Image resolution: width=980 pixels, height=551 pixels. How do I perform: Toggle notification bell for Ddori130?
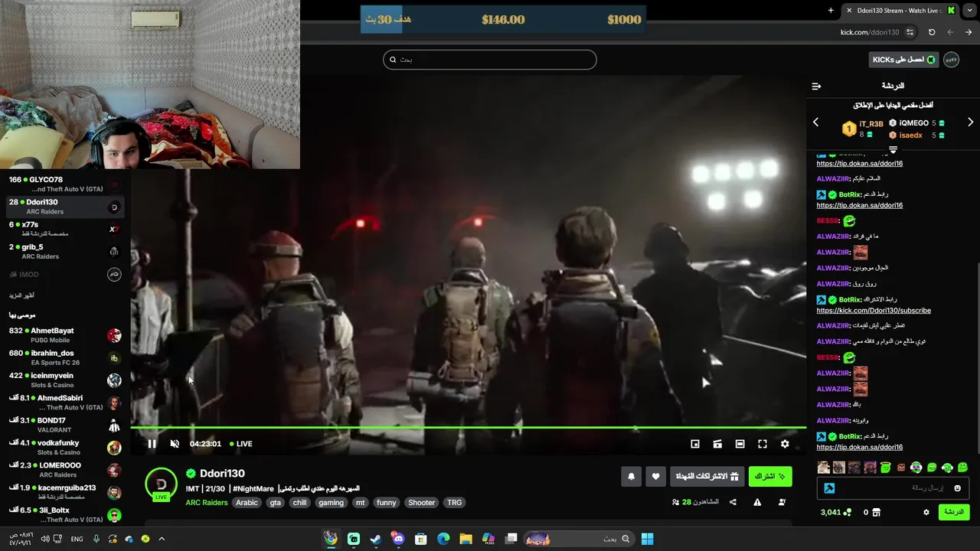pos(631,476)
